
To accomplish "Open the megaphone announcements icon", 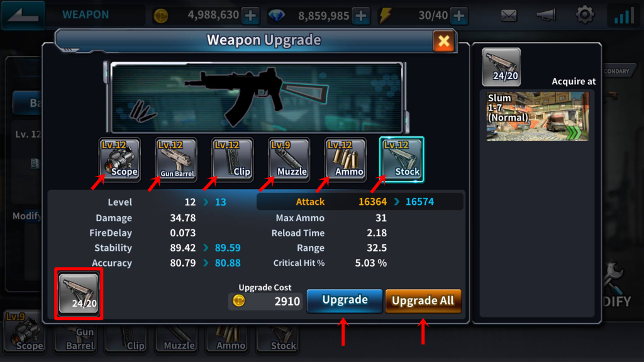I will tap(547, 16).
